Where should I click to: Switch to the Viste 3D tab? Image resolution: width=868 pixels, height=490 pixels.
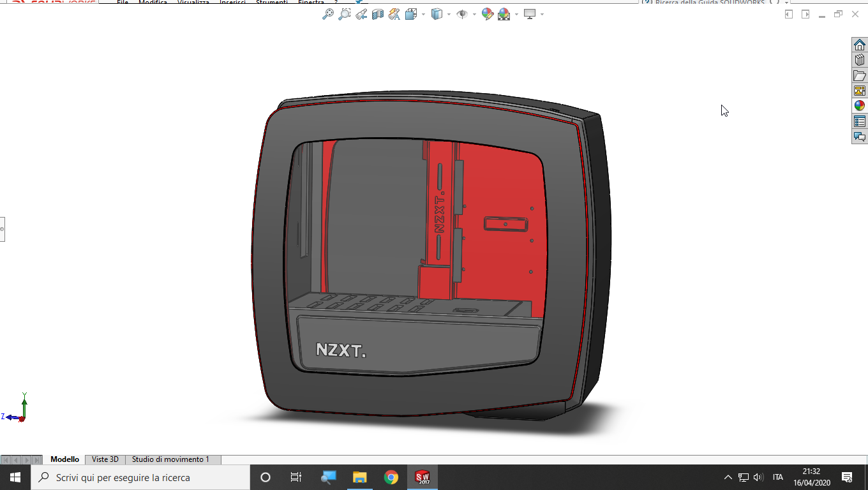[105, 459]
